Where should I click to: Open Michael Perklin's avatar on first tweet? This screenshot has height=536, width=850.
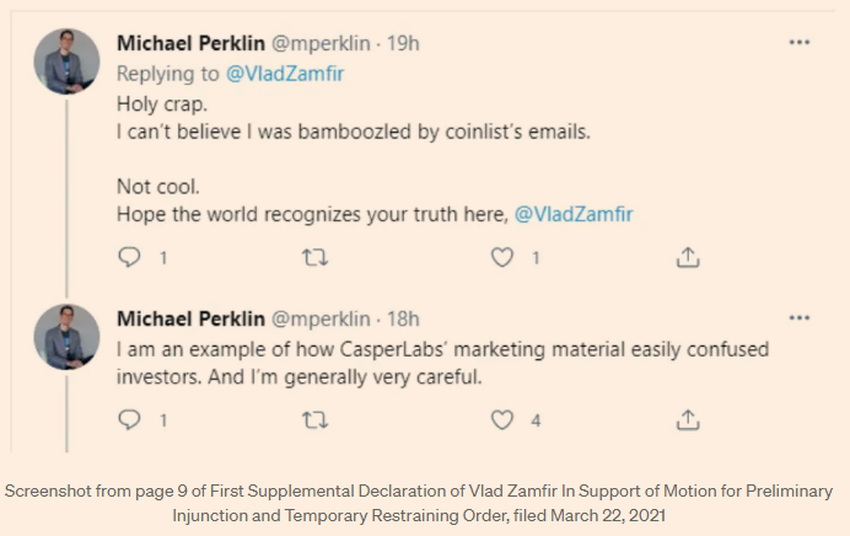click(x=66, y=61)
